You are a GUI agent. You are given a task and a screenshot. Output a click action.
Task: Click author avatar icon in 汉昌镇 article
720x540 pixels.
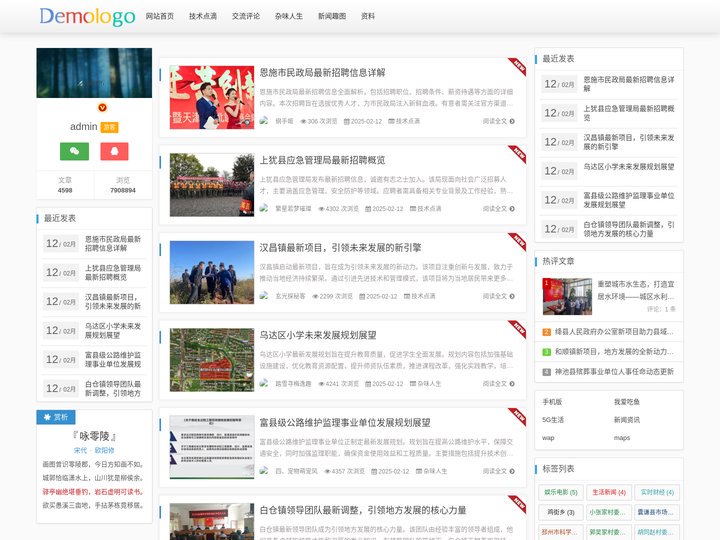tap(264, 296)
